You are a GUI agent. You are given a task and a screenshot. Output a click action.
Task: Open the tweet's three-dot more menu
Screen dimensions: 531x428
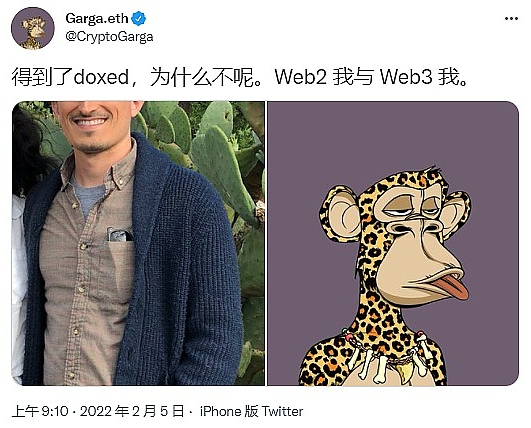click(x=511, y=19)
